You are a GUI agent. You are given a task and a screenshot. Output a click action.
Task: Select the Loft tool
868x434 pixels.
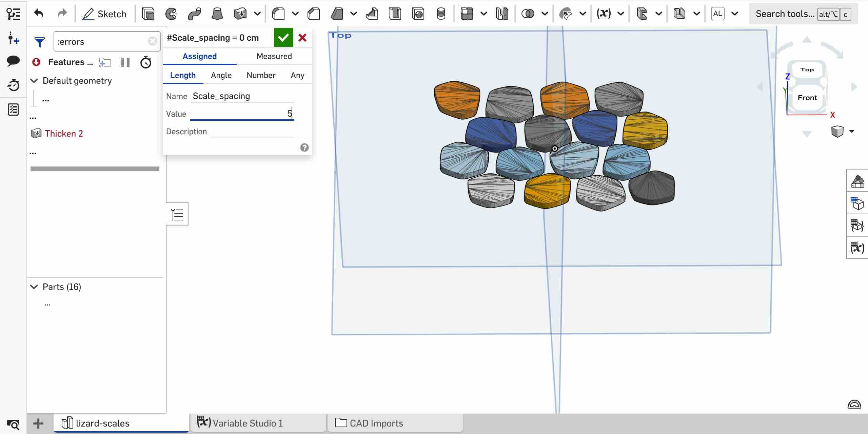(x=217, y=14)
